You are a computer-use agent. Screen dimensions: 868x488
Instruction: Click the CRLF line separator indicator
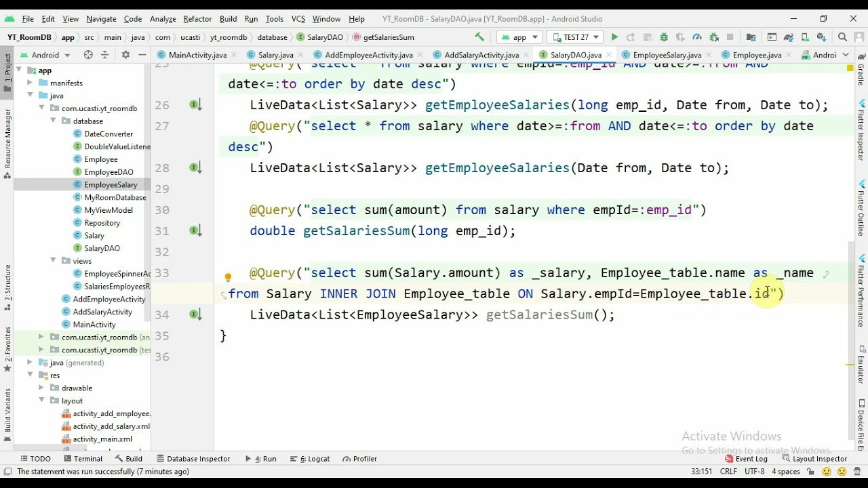click(x=728, y=472)
